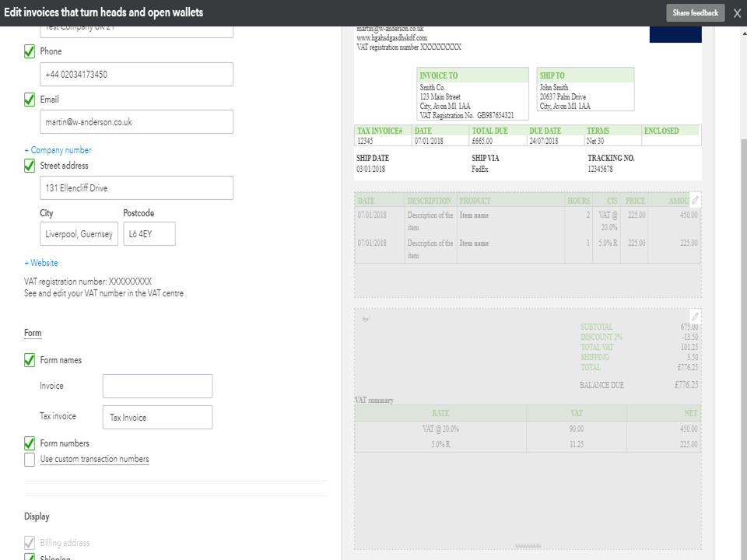Uncheck the Email checkbox
747x560 pixels.
point(30,100)
